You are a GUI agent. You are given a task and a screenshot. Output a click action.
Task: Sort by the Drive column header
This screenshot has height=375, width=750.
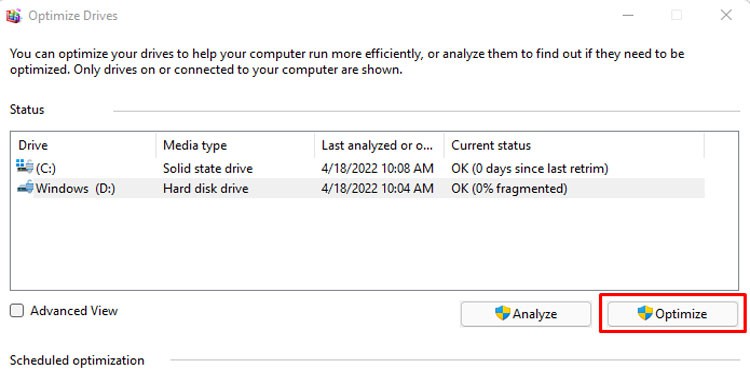pos(84,145)
